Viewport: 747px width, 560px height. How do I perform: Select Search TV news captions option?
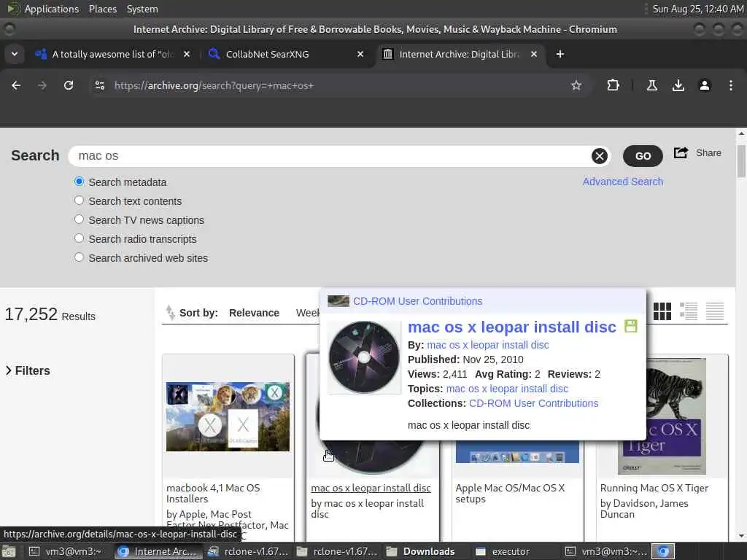(x=79, y=219)
